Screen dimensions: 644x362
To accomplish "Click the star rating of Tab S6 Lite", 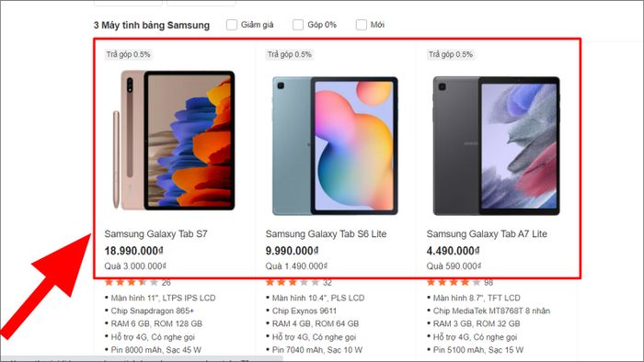I will (x=293, y=282).
